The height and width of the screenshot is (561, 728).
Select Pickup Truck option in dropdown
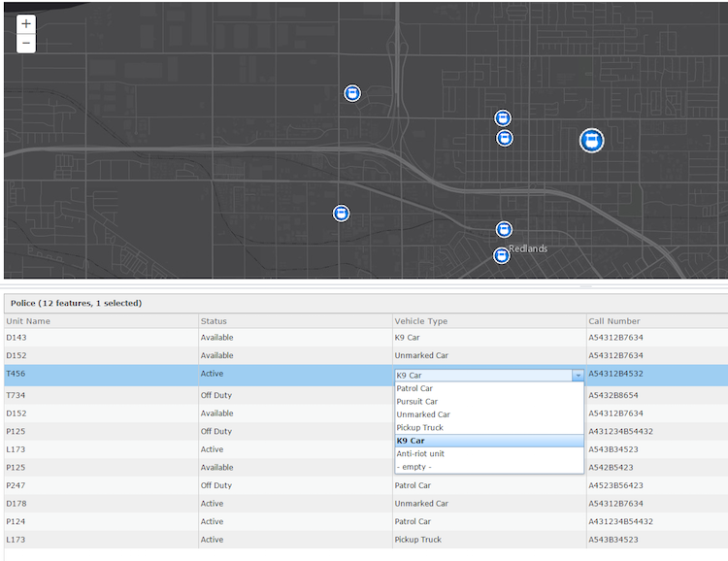pyautogui.click(x=419, y=427)
